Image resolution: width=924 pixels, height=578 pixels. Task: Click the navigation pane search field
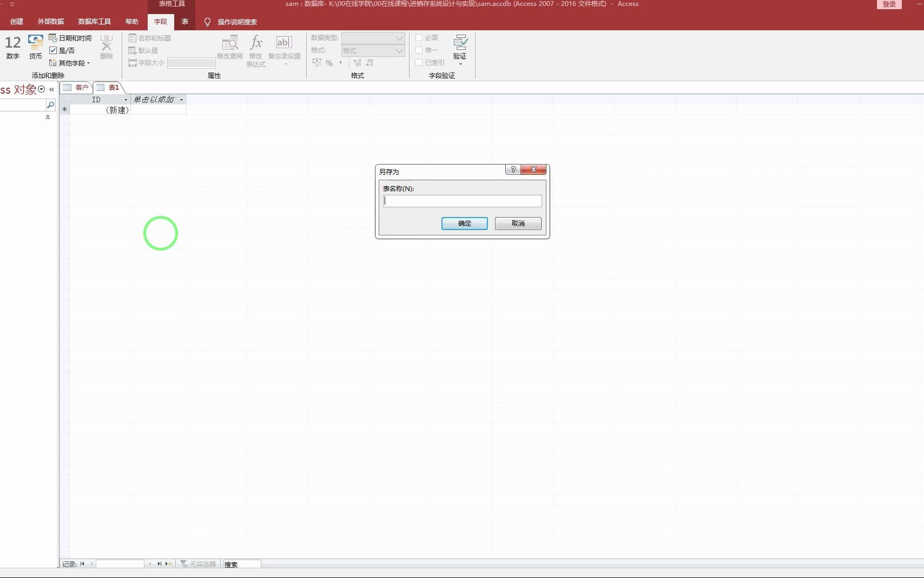pos(23,105)
